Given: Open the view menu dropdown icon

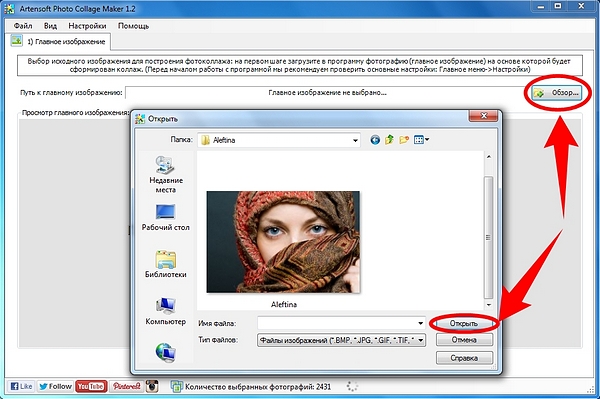Looking at the screenshot, I should [x=421, y=140].
